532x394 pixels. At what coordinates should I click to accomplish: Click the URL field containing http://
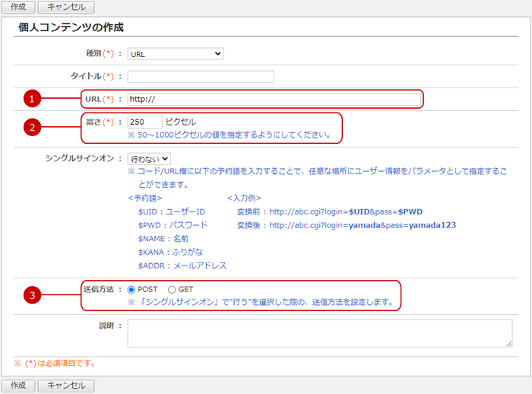click(x=274, y=99)
